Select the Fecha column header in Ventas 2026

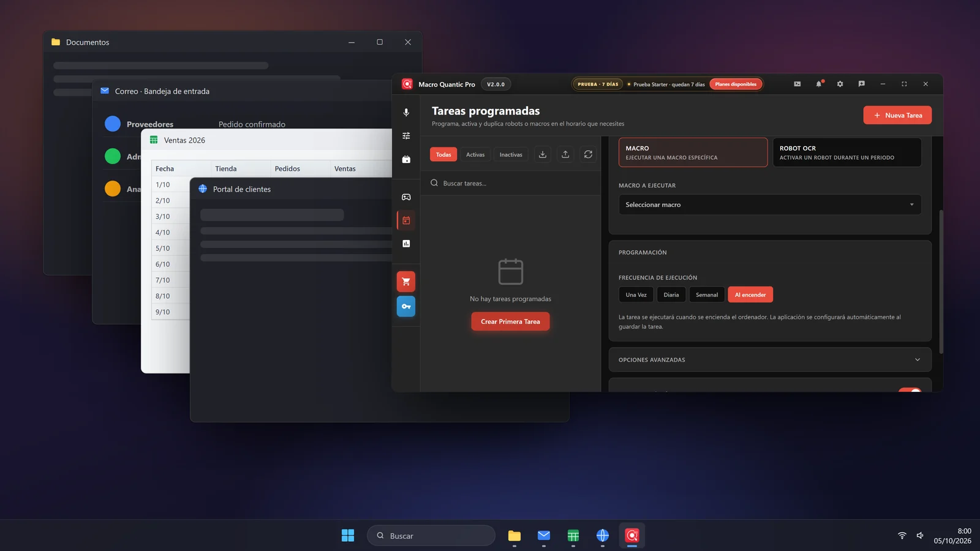[x=181, y=168]
